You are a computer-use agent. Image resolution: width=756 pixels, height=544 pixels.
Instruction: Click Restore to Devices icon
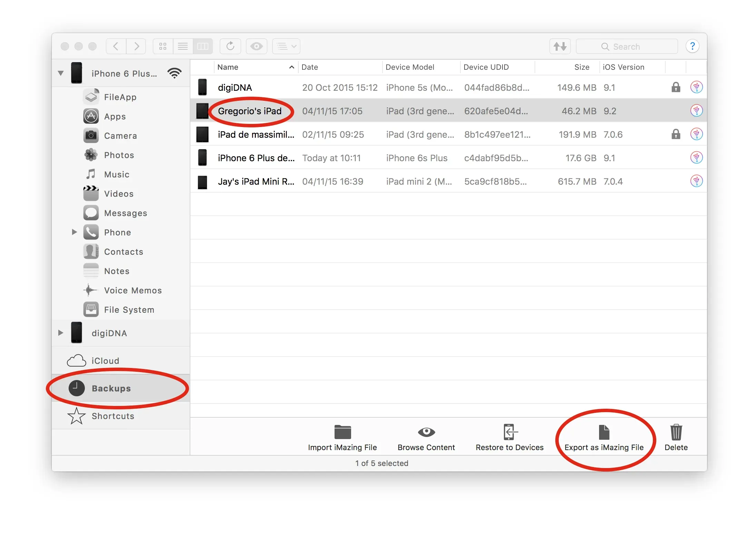tap(509, 432)
